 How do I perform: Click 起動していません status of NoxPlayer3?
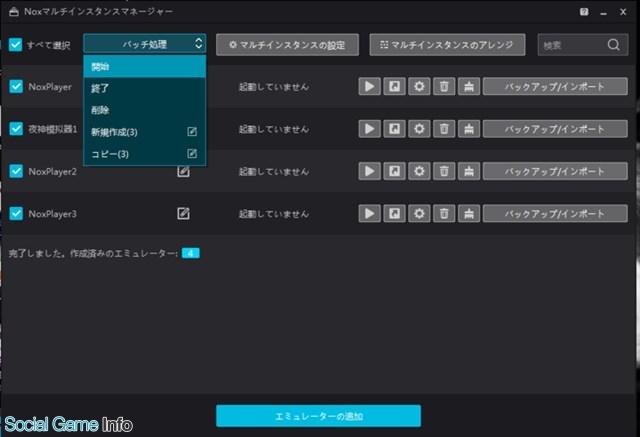[273, 214]
